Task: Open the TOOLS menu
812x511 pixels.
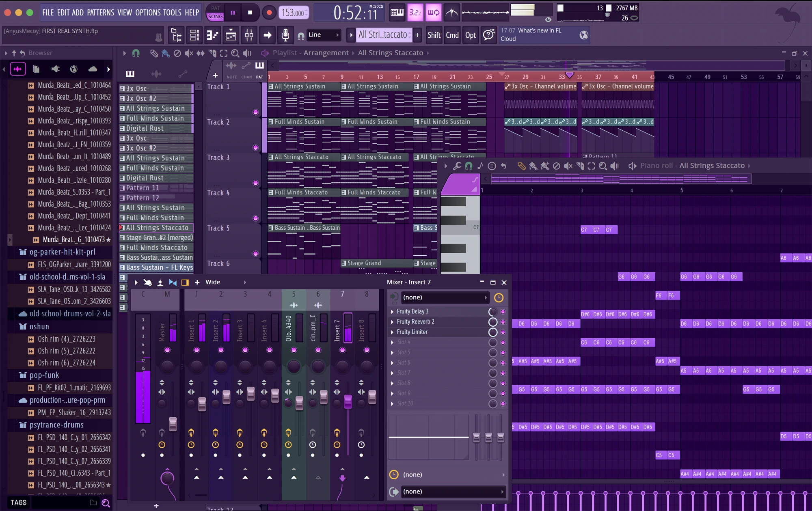Action: tap(172, 13)
